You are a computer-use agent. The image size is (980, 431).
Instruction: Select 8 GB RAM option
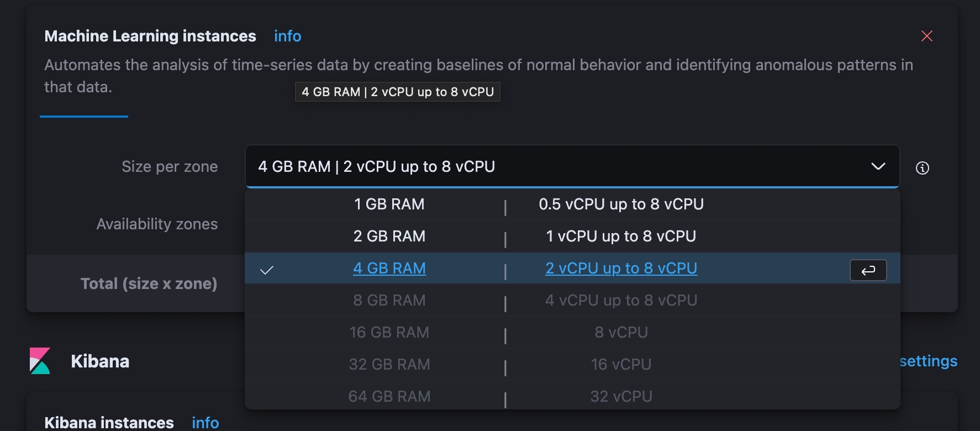pyautogui.click(x=572, y=301)
